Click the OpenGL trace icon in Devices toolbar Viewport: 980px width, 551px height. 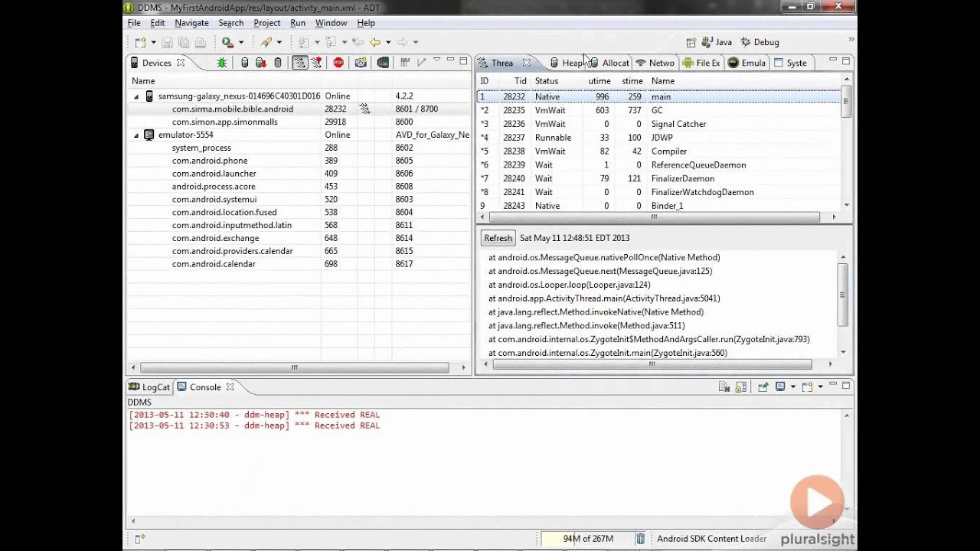[x=421, y=63]
